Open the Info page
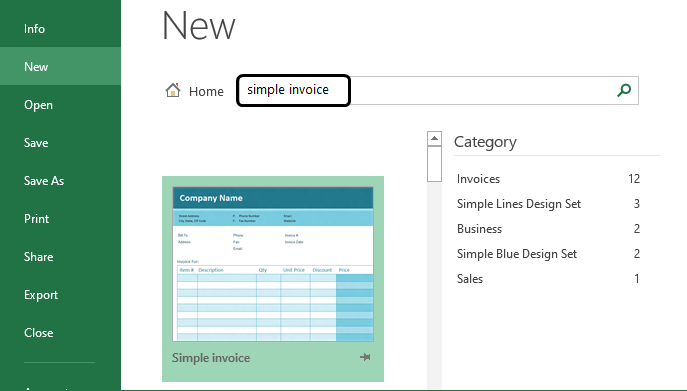 click(34, 29)
